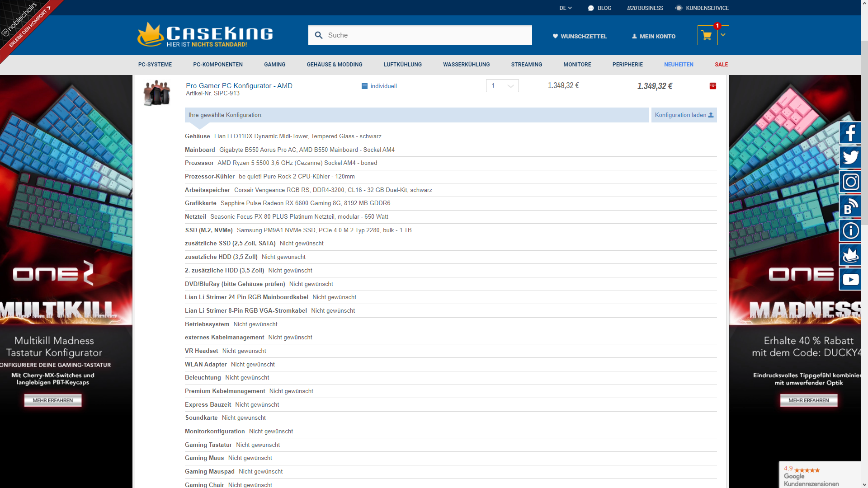Viewport: 868px width, 488px height.
Task: Click the Wunschzettel link
Action: point(580,36)
